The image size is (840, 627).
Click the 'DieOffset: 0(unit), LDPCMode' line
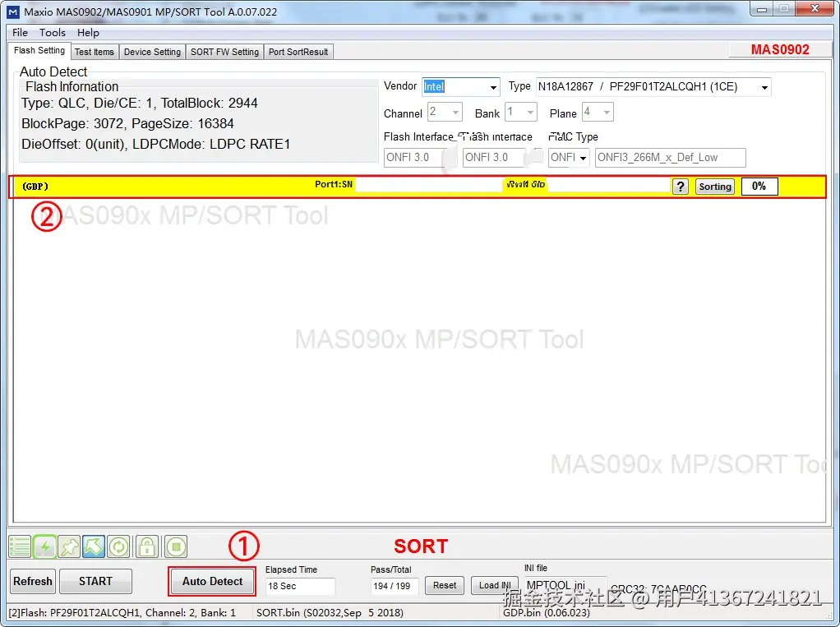tap(156, 145)
